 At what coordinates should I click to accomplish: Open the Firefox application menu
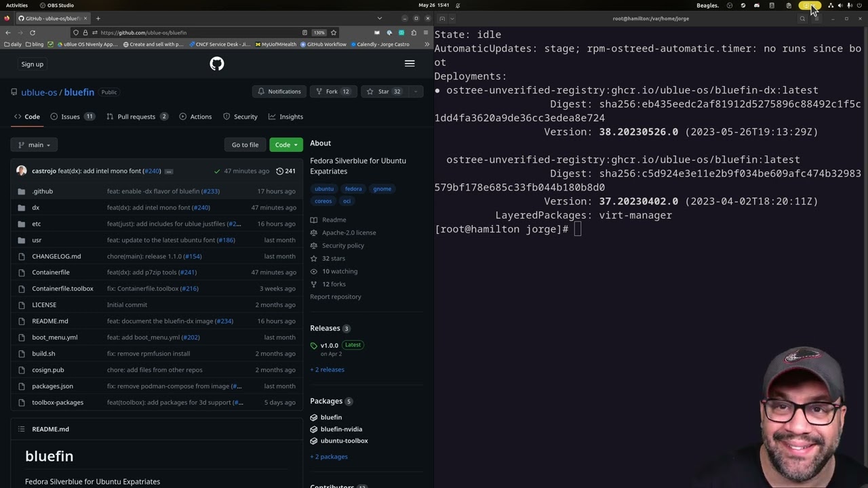pyautogui.click(x=427, y=33)
